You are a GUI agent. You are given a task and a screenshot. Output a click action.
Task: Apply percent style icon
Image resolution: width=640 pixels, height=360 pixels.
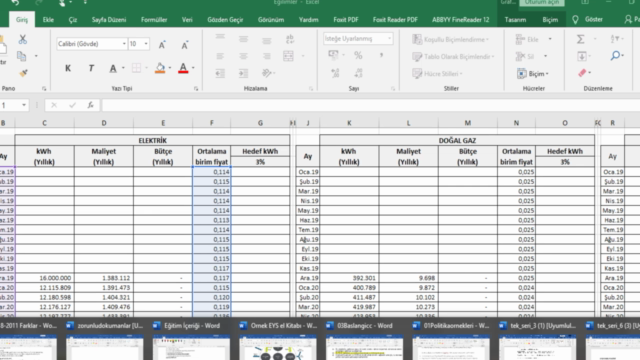358,55
